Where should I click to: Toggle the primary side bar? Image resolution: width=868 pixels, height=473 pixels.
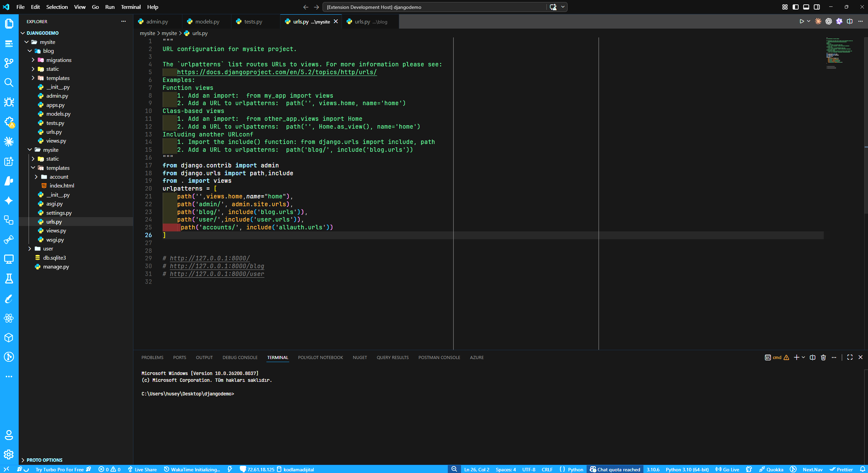point(796,7)
